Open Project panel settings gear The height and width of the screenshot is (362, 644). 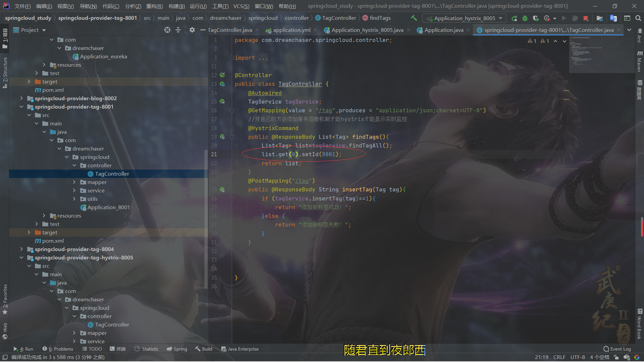(x=192, y=30)
